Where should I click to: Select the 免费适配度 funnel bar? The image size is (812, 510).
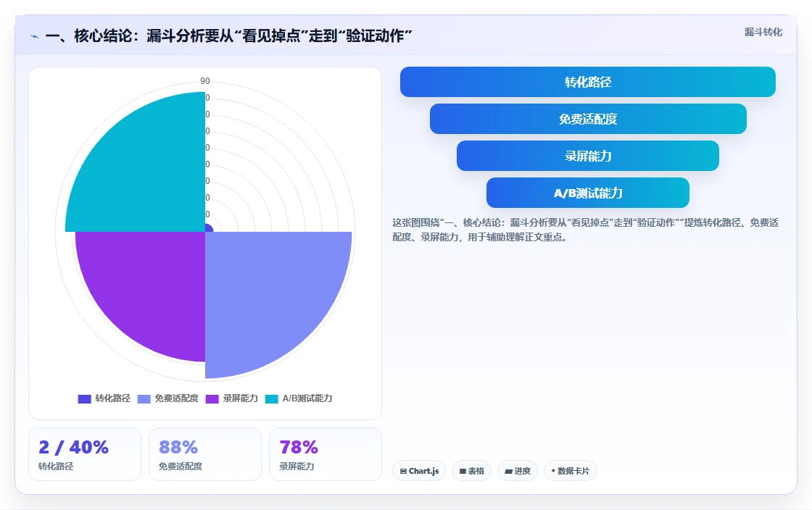coord(588,119)
